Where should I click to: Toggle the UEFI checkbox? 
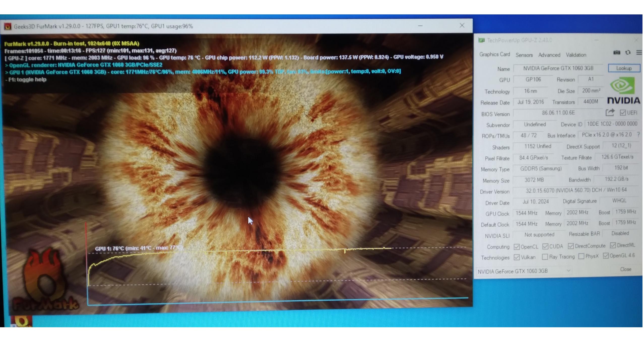[x=623, y=113]
